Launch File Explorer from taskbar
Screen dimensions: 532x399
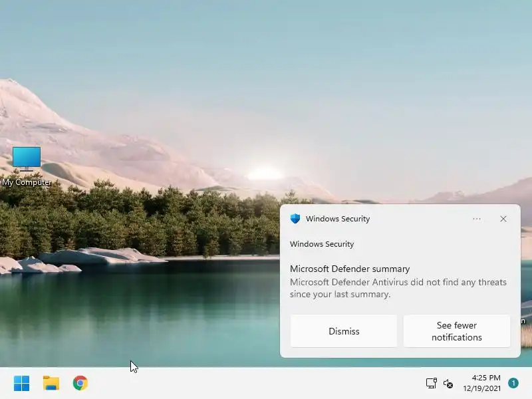tap(51, 384)
